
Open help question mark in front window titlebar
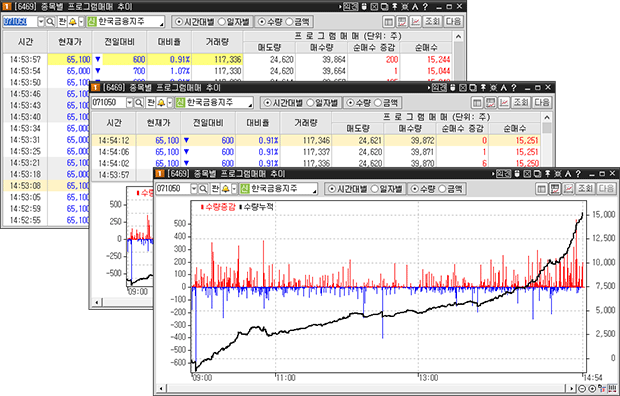(578, 174)
